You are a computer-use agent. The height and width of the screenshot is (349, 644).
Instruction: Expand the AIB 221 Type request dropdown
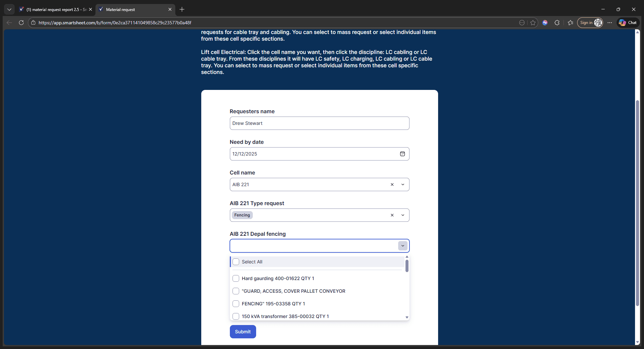[x=403, y=215]
